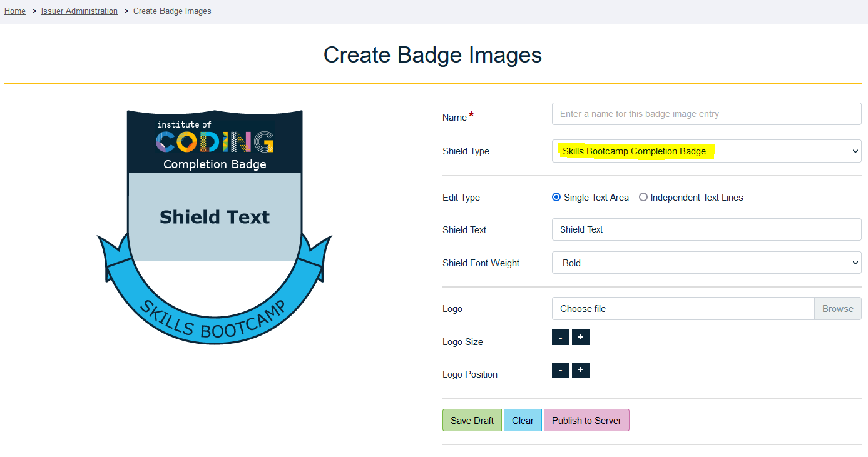Decrease the Logo Size with minus button
Image resolution: width=868 pixels, height=457 pixels.
pyautogui.click(x=560, y=338)
